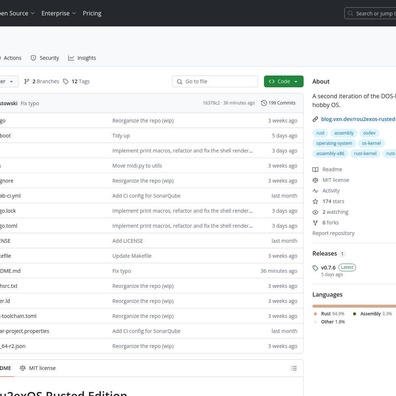396x396 pixels.
Task: Click the scale icon beside MIT license in About
Action: pos(315,180)
